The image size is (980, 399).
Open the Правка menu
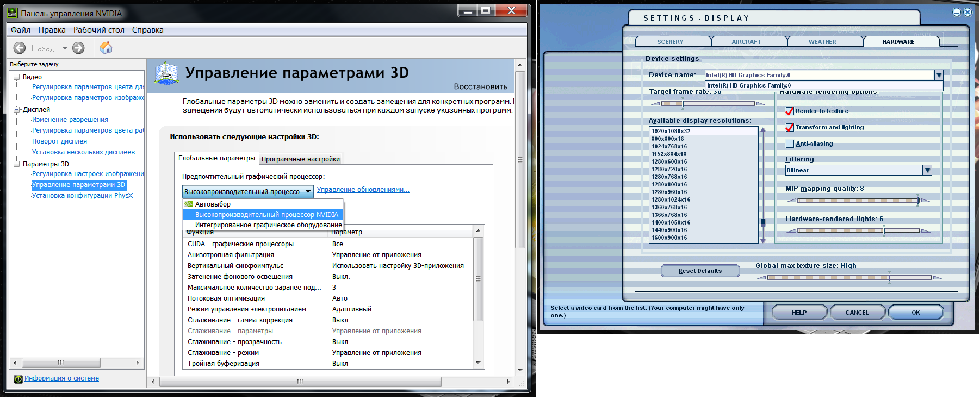coord(52,30)
